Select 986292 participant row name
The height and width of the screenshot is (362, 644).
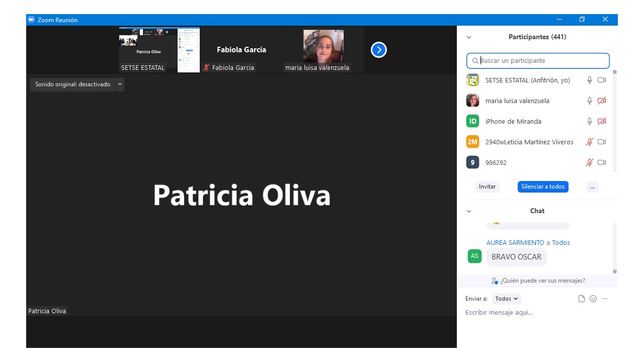point(496,162)
